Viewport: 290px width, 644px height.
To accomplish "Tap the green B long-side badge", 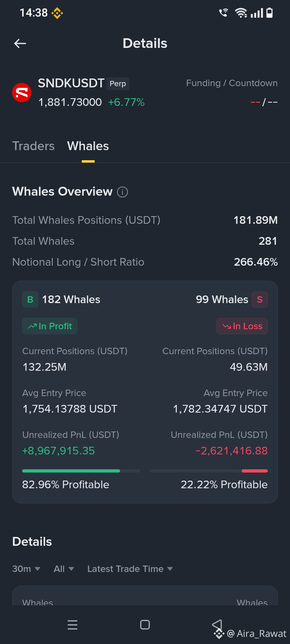I will [x=30, y=299].
